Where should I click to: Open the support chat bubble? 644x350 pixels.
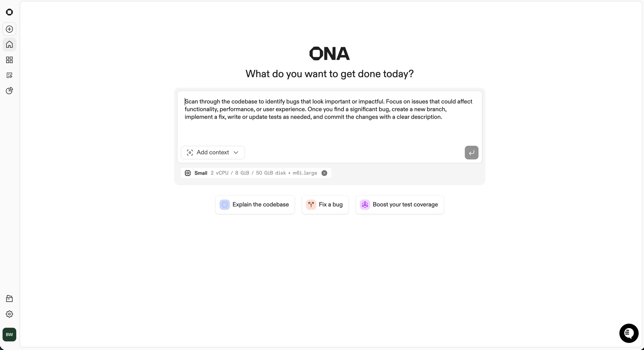(629, 333)
